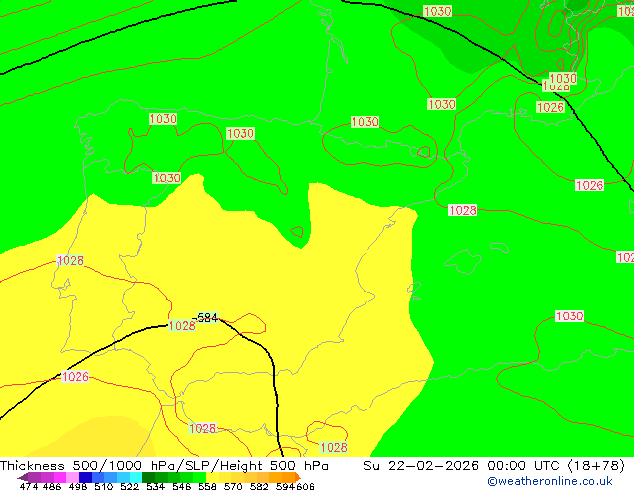Click legend value 510
Viewport: 634px width, 490px height.
pyautogui.click(x=104, y=486)
